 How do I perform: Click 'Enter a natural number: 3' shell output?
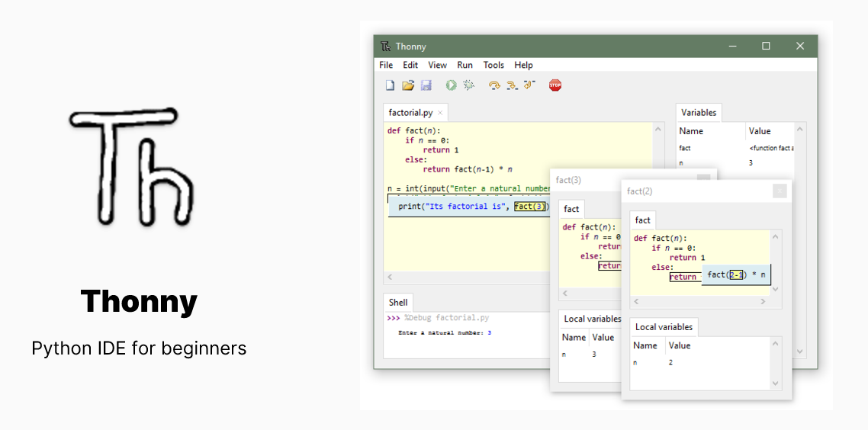[445, 332]
